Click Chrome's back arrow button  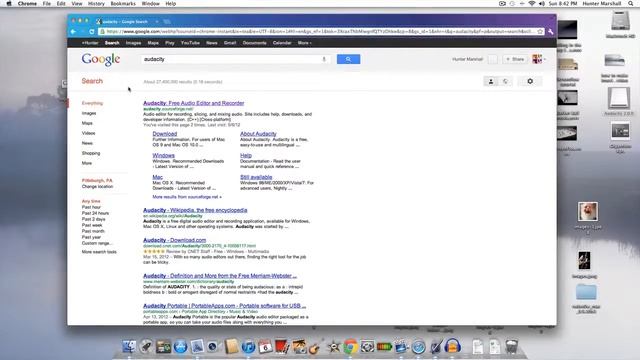(73, 31)
